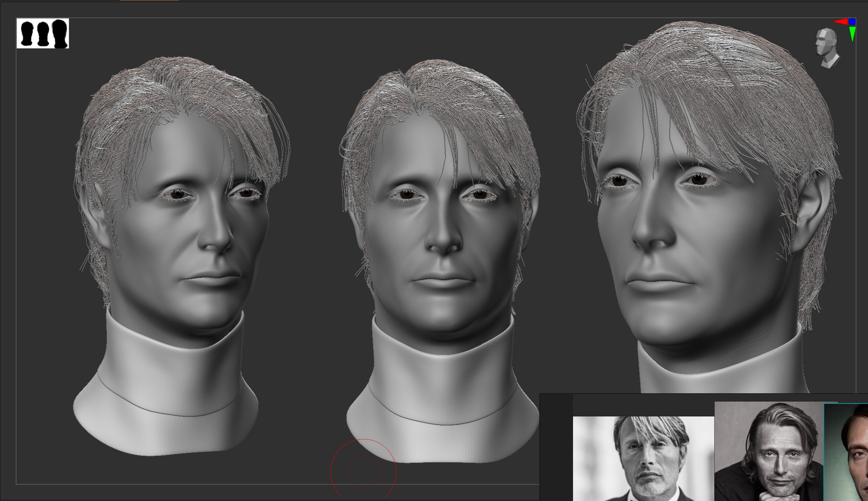Click the CamView head orientation gizmo
The width and height of the screenshot is (868, 501).
pos(827,48)
